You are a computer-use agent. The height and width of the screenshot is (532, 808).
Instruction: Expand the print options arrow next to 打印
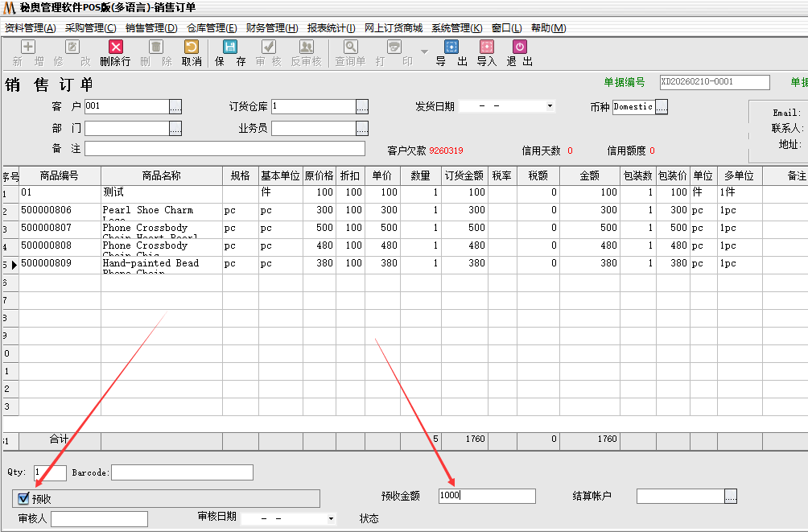point(424,52)
